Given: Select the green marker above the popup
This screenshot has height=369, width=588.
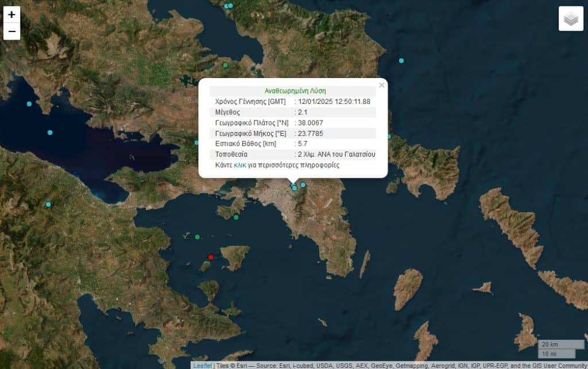Looking at the screenshot, I should click(x=225, y=65).
